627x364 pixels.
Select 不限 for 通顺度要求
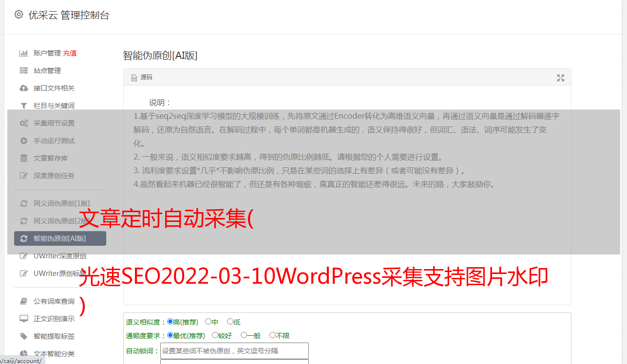[x=272, y=335]
